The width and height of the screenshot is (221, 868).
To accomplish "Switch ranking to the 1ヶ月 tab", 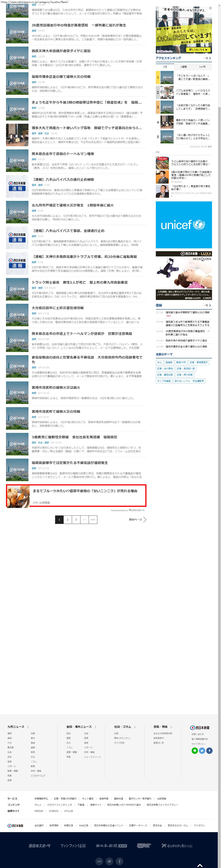I will pos(202,67).
